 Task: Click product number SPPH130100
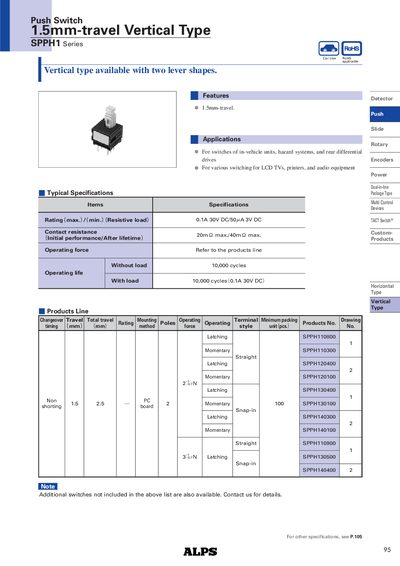pos(319,404)
